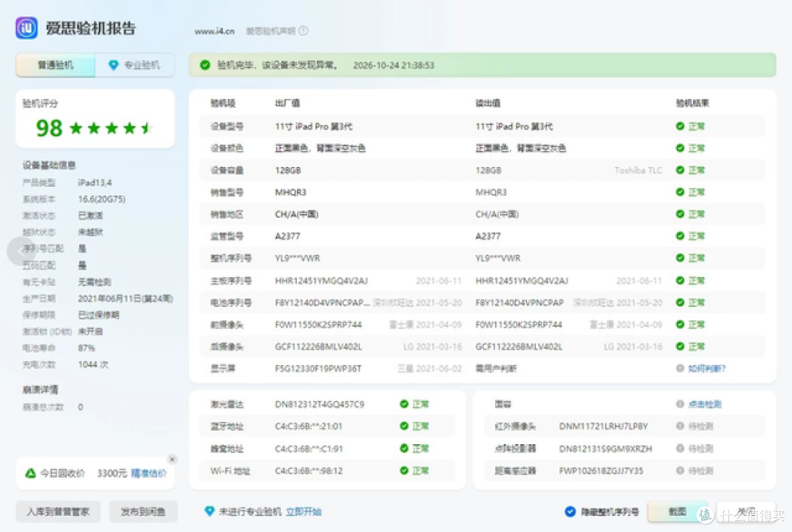This screenshot has width=792, height=532.
Task: Click green check in 激光雷达 row
Action: (x=403, y=404)
